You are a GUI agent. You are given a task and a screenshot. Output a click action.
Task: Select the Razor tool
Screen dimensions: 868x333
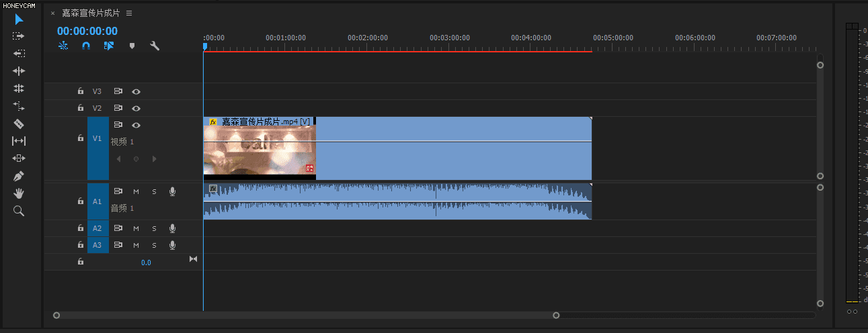point(19,124)
